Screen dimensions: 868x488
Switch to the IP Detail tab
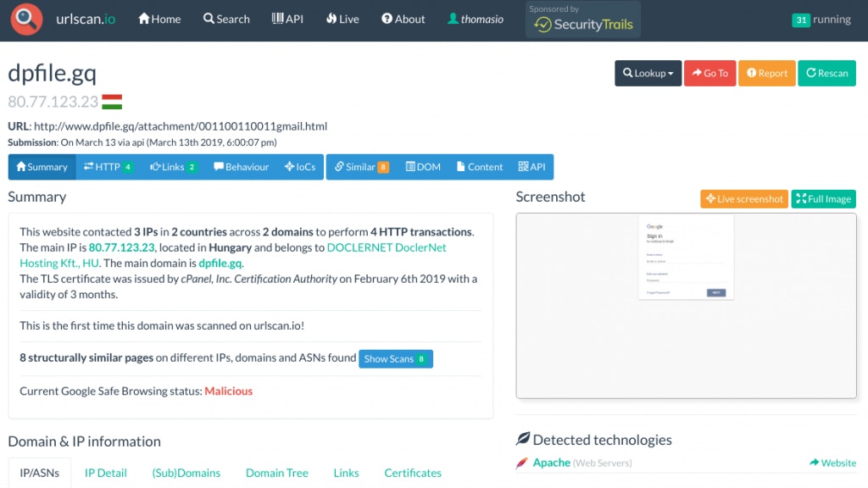point(105,473)
